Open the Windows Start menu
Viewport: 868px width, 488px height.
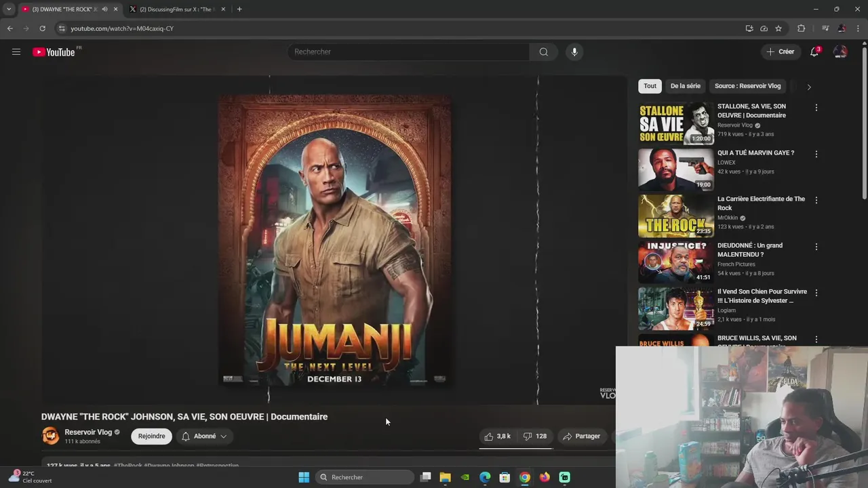tap(304, 477)
